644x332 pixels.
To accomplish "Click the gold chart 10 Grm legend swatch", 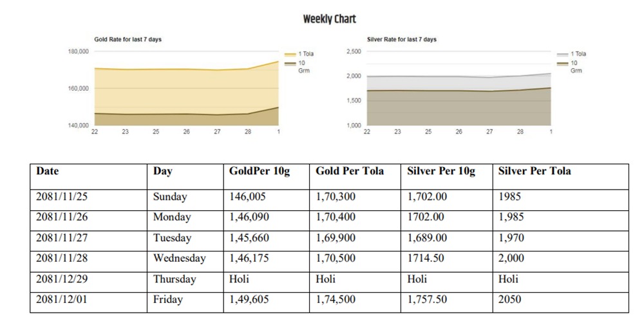I will [x=289, y=63].
